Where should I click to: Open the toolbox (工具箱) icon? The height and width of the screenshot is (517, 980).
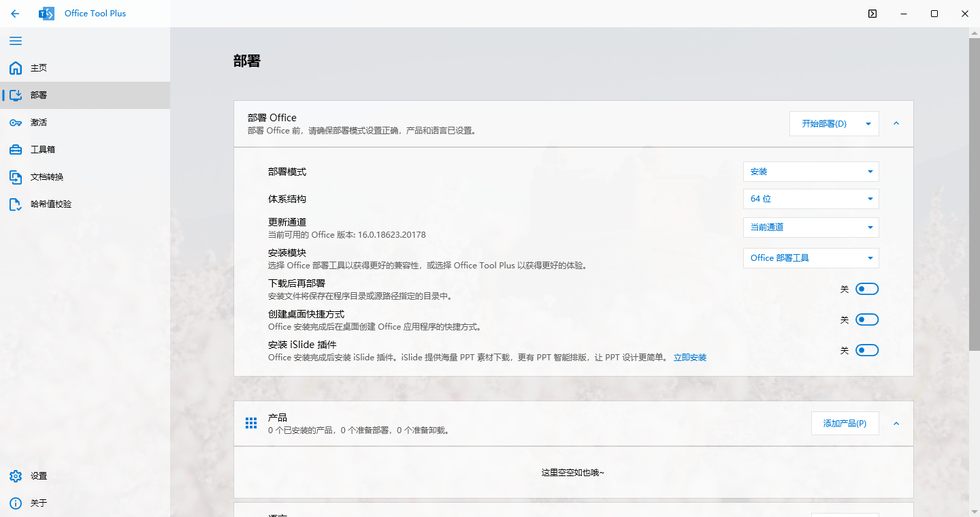pos(16,150)
